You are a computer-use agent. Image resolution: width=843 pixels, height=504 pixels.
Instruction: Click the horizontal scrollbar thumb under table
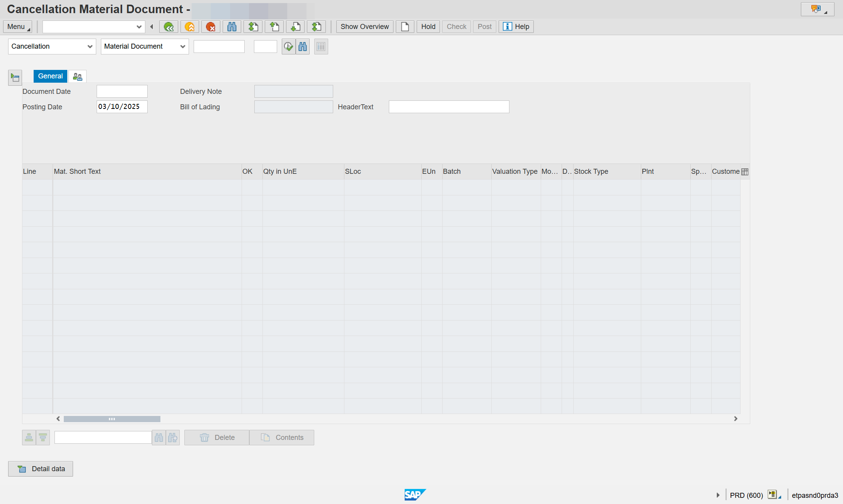[x=112, y=419]
